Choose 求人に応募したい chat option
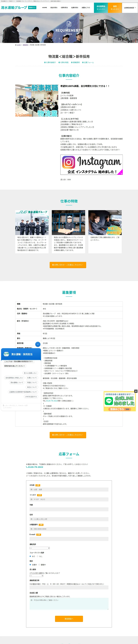The image size is (138, 644). coord(30,373)
